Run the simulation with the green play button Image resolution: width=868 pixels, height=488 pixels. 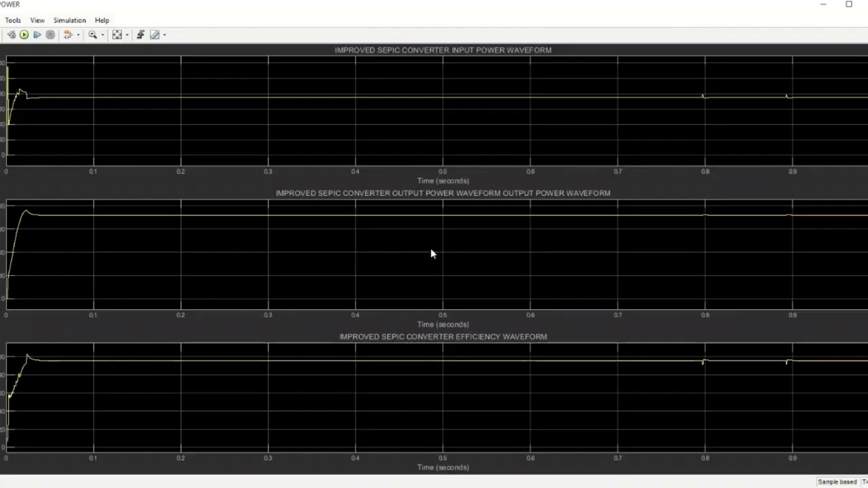(x=24, y=35)
